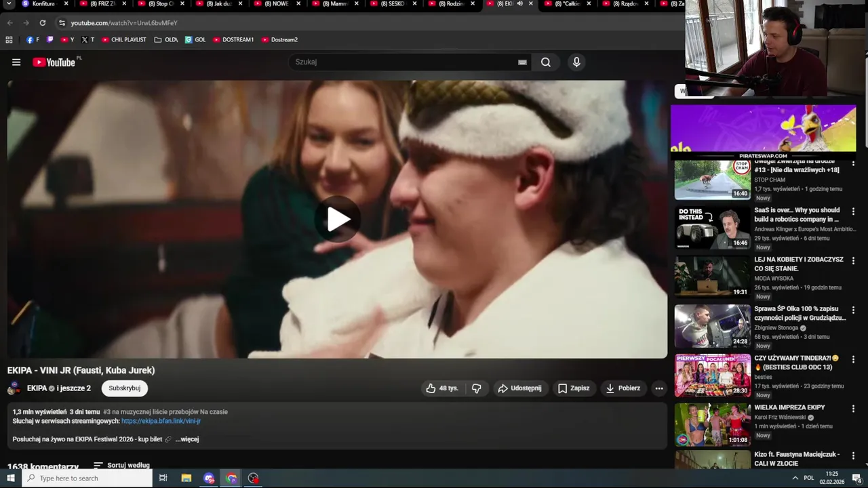Open Dostream2 bookmark
Viewport: 868px width, 488px height.
(x=279, y=40)
